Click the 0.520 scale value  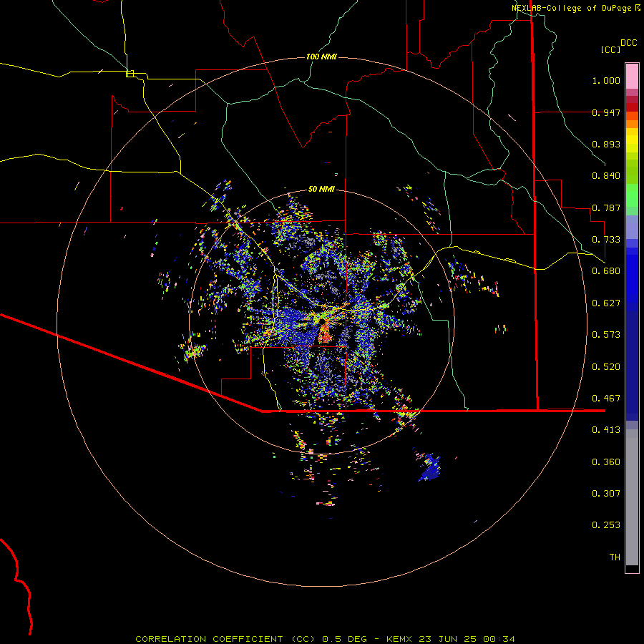(x=606, y=367)
